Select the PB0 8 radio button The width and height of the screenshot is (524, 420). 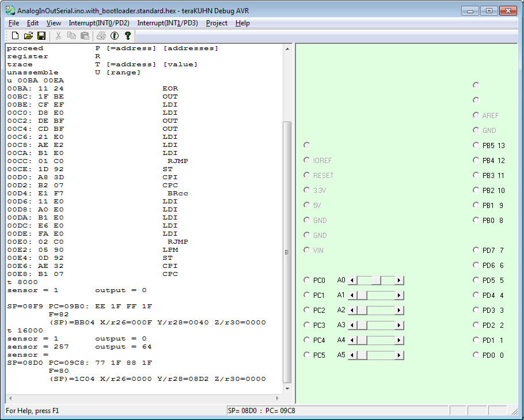(476, 220)
